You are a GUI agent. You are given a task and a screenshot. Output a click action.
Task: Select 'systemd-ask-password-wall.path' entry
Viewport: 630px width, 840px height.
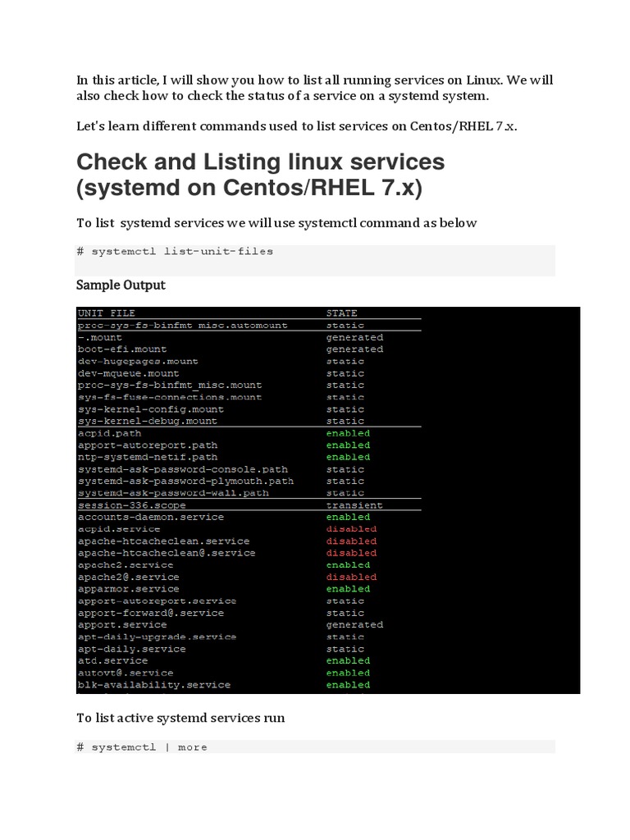point(173,493)
